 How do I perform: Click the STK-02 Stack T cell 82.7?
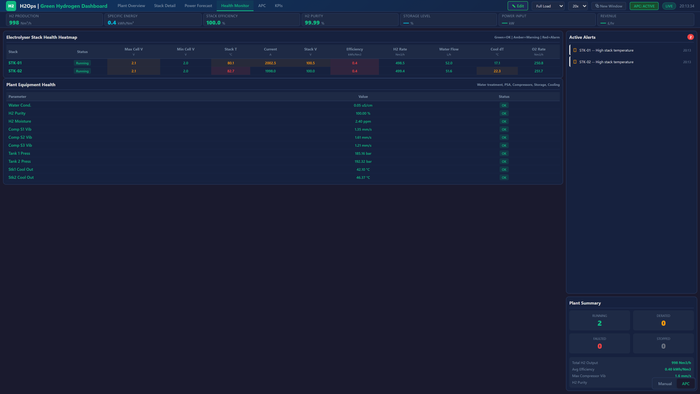(x=230, y=71)
